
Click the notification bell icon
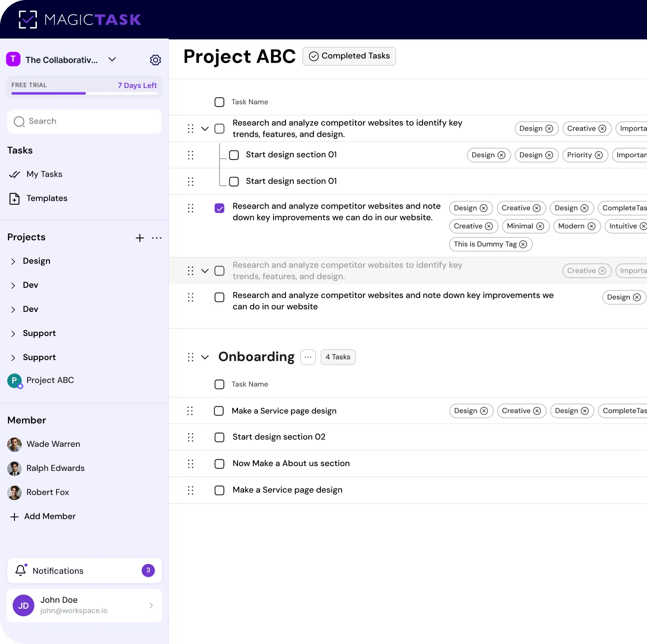coord(21,570)
